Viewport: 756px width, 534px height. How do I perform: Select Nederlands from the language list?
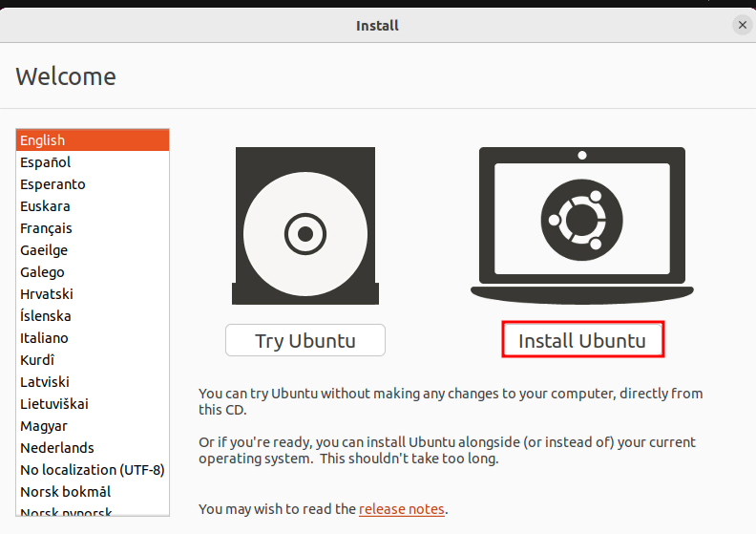tap(57, 448)
